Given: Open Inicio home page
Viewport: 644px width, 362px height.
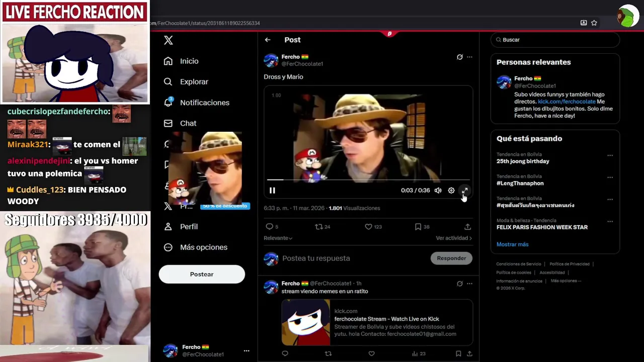Looking at the screenshot, I should pyautogui.click(x=181, y=61).
